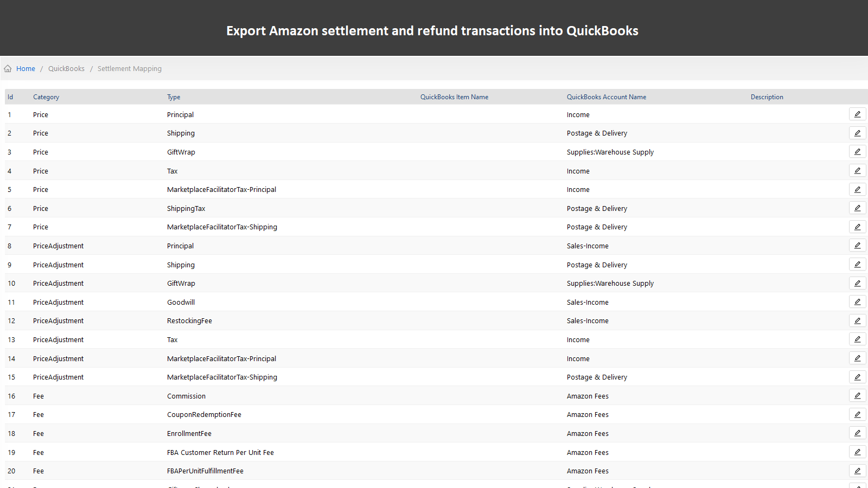868x488 pixels.
Task: Click the Type column header
Action: (x=174, y=97)
